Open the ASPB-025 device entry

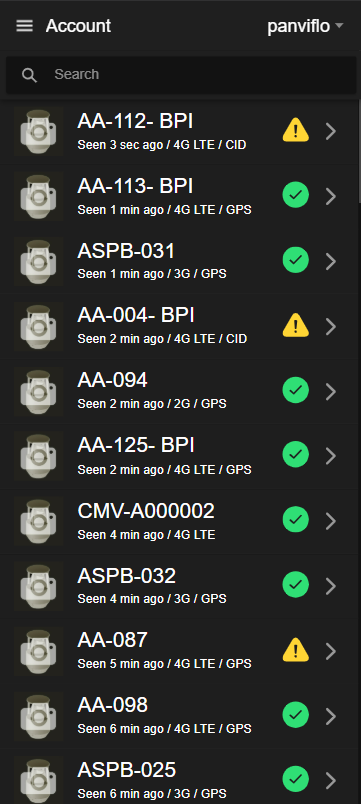[179, 780]
